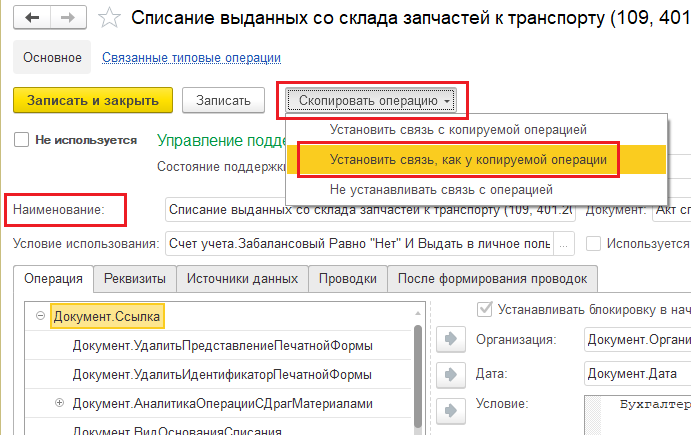
Task: Go back with the left arrow button
Action: (32, 18)
